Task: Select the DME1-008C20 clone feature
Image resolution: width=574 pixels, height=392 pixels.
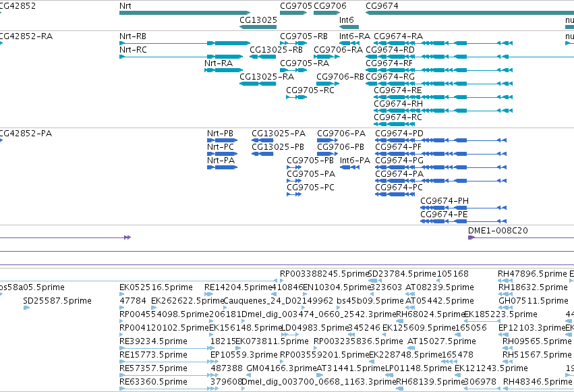Action: point(498,231)
